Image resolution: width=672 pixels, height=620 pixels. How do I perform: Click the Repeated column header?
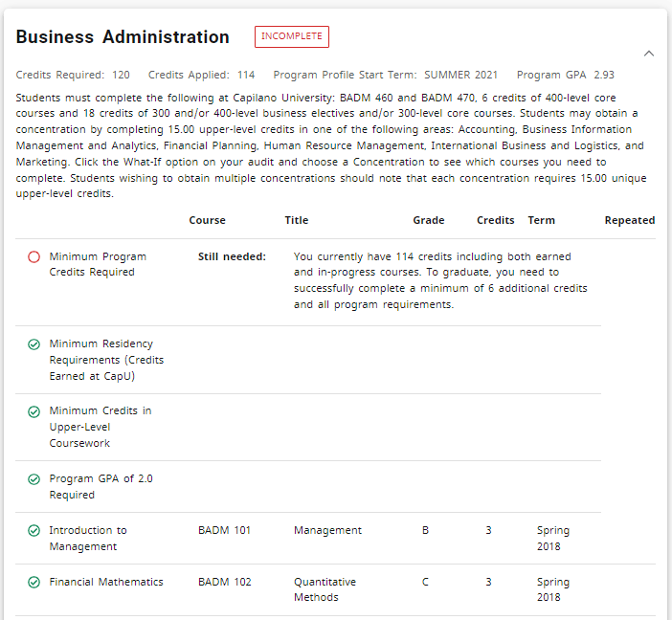[x=629, y=220]
